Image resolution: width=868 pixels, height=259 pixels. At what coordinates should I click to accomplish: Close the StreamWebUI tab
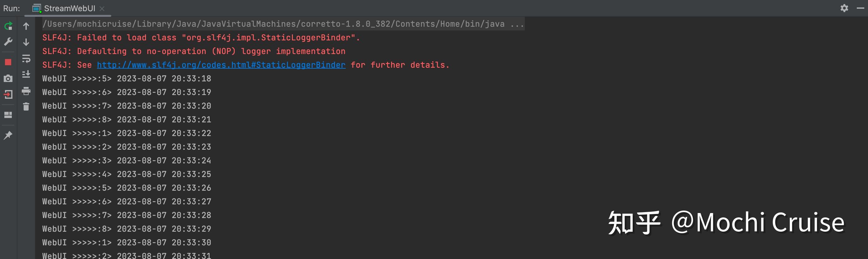102,8
